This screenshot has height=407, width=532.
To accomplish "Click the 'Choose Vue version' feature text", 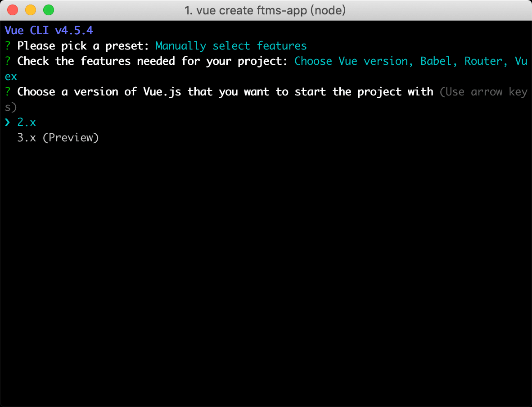I will (x=354, y=61).
